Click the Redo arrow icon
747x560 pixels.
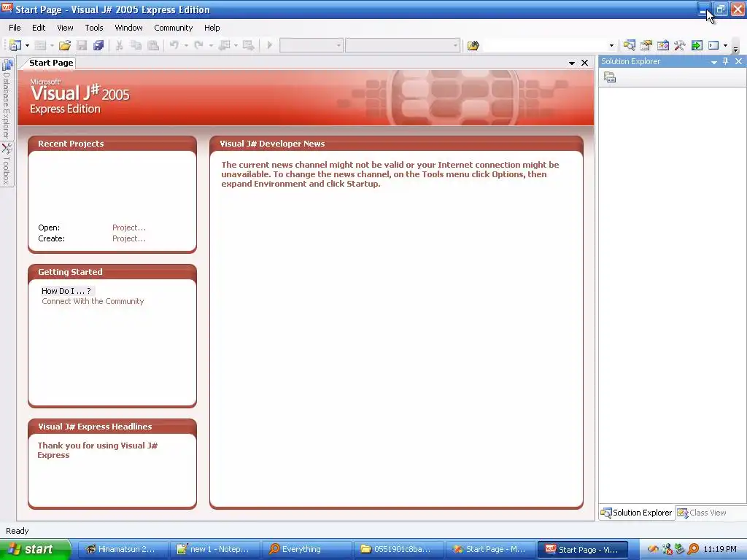tap(198, 45)
